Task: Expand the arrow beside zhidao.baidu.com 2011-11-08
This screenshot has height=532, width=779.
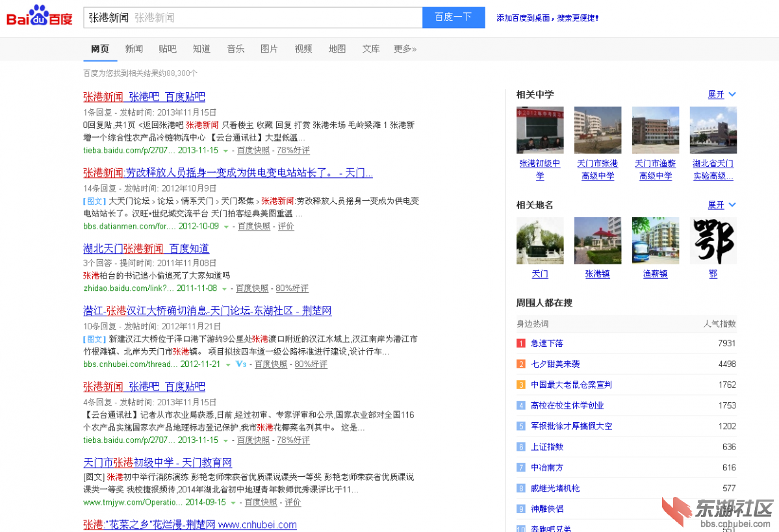Action: click(x=224, y=288)
